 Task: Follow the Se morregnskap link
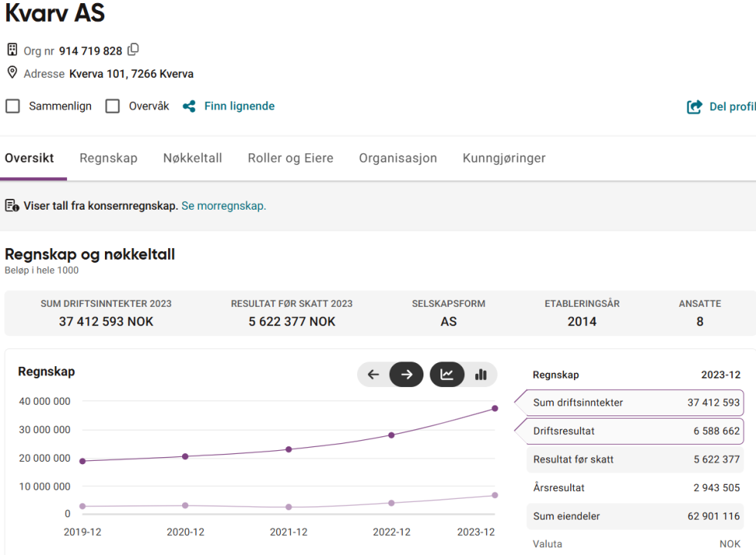coord(223,206)
